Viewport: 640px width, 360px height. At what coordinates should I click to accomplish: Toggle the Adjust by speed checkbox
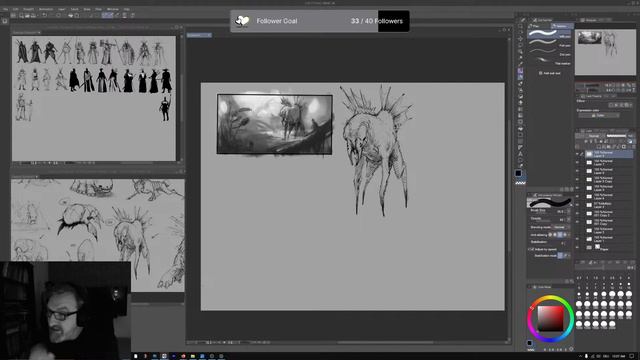click(532, 249)
